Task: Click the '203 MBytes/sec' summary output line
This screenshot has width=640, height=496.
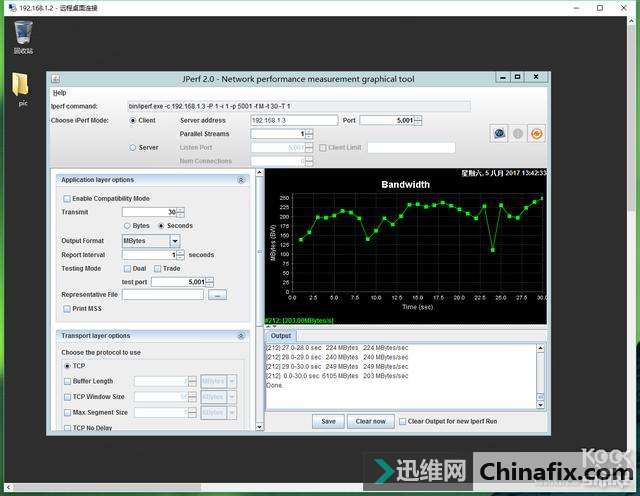Action: [337, 376]
